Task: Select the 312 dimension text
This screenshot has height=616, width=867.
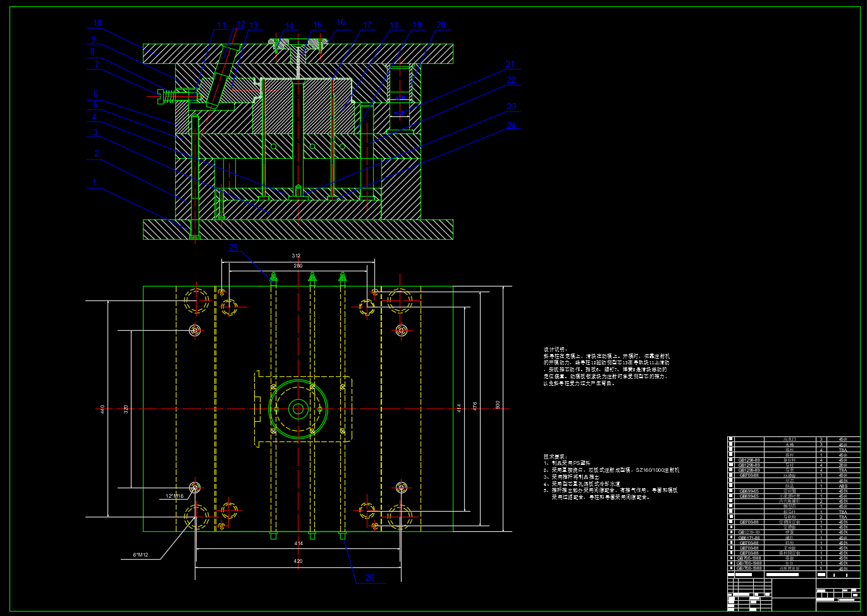Action: coord(296,256)
